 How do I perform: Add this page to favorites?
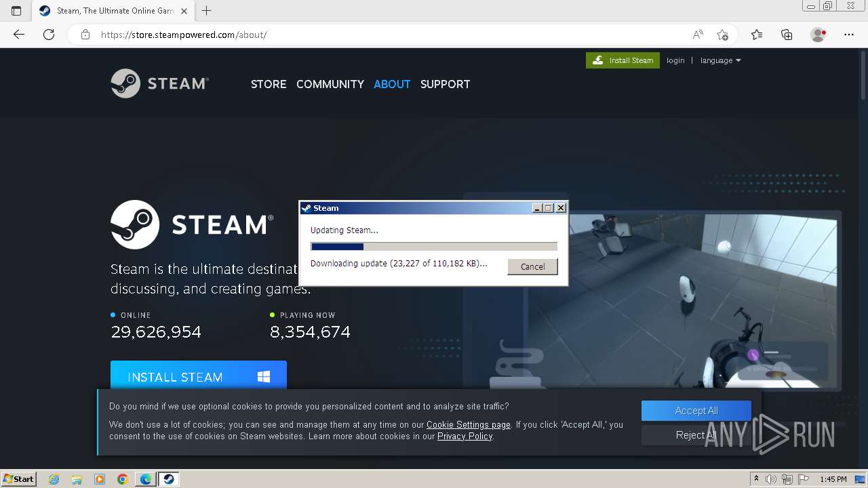pos(723,35)
